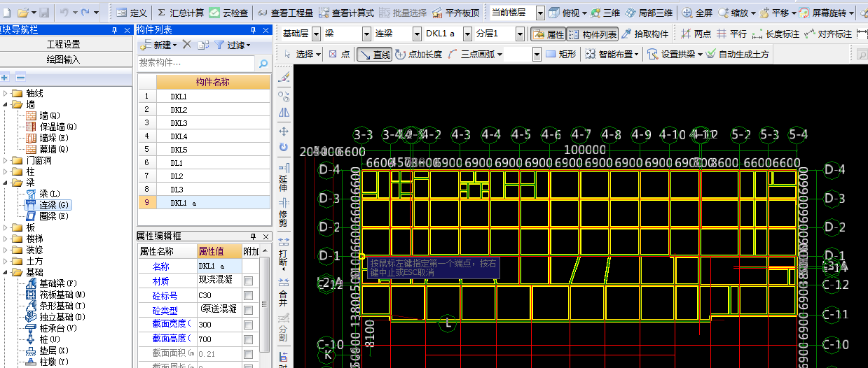Screen dimensions: 868x368
Task: Open the 基础层 floor dropdown
Action: (316, 34)
